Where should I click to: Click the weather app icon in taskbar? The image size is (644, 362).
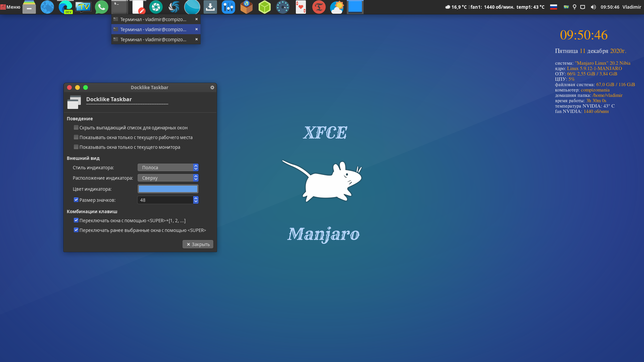337,7
